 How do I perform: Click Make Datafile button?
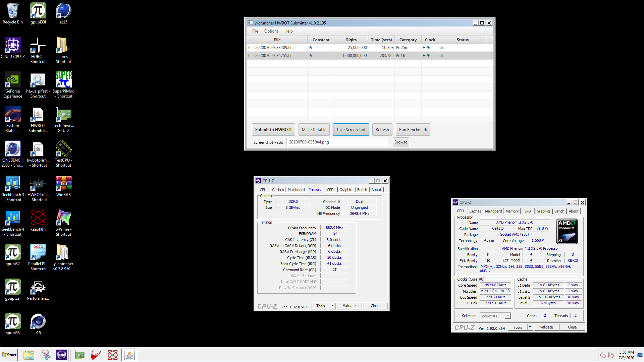click(x=314, y=130)
